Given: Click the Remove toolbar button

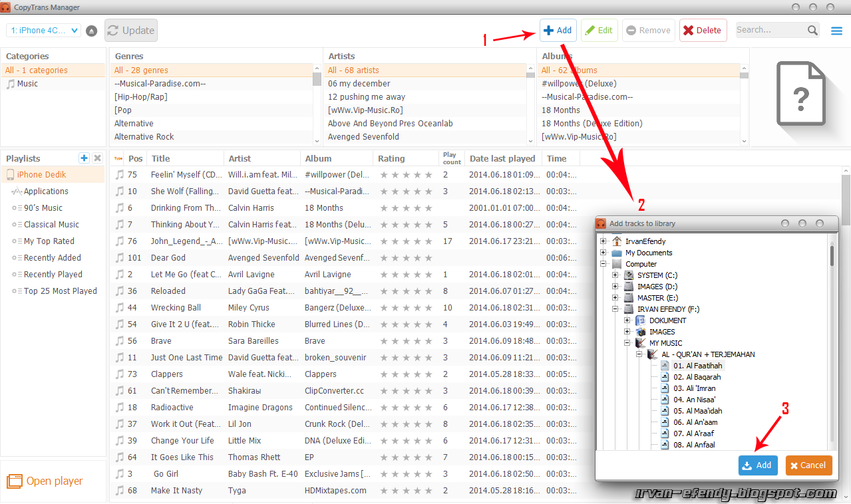Looking at the screenshot, I should coord(648,30).
